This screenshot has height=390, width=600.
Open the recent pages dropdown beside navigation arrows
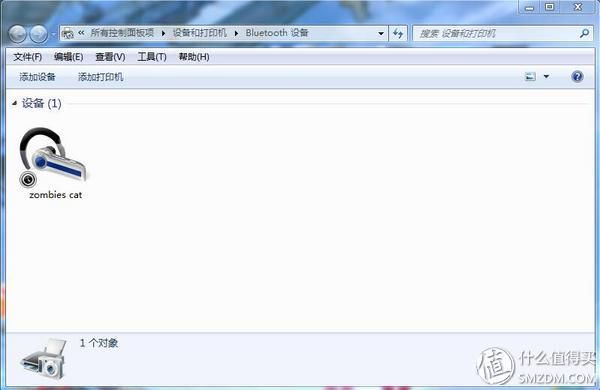pyautogui.click(x=53, y=34)
